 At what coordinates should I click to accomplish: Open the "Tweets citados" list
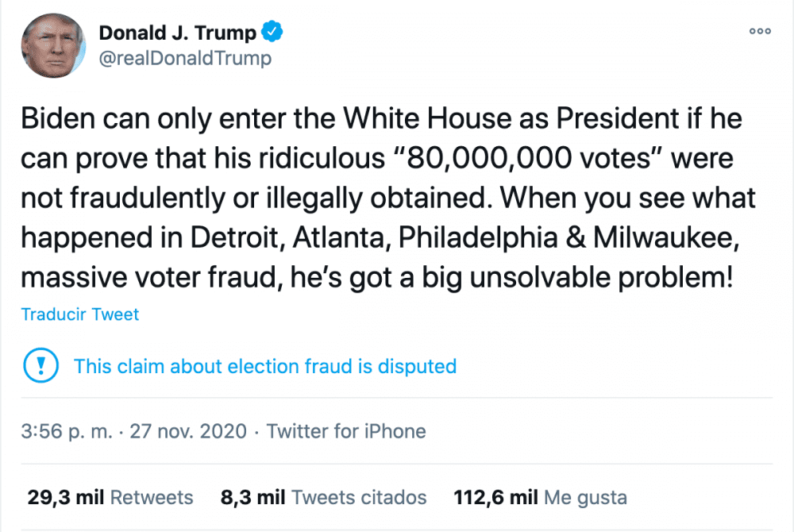coord(360,498)
